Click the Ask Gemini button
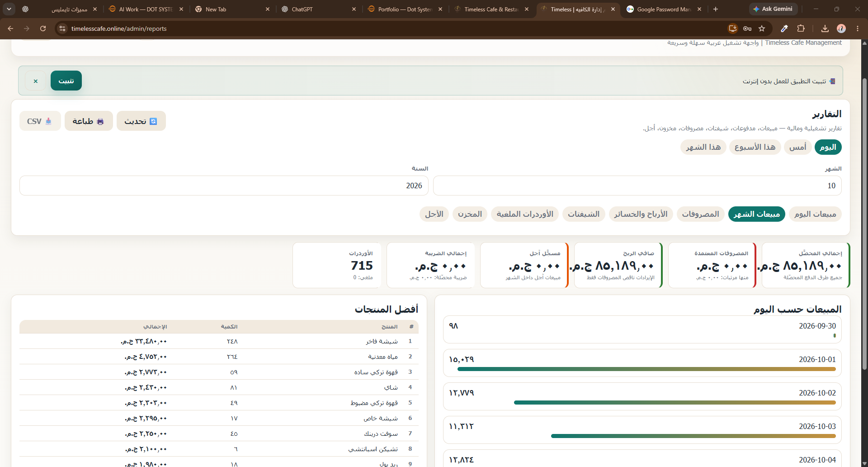Image resolution: width=868 pixels, height=467 pixels. coord(773,9)
